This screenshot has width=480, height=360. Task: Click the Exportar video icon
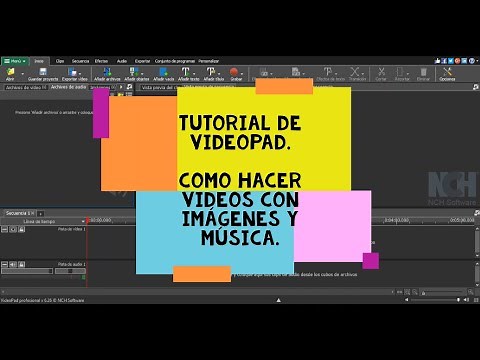(x=72, y=72)
